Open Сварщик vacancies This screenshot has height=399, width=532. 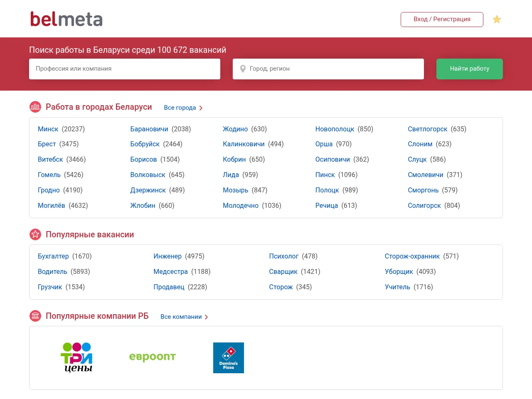click(x=283, y=271)
